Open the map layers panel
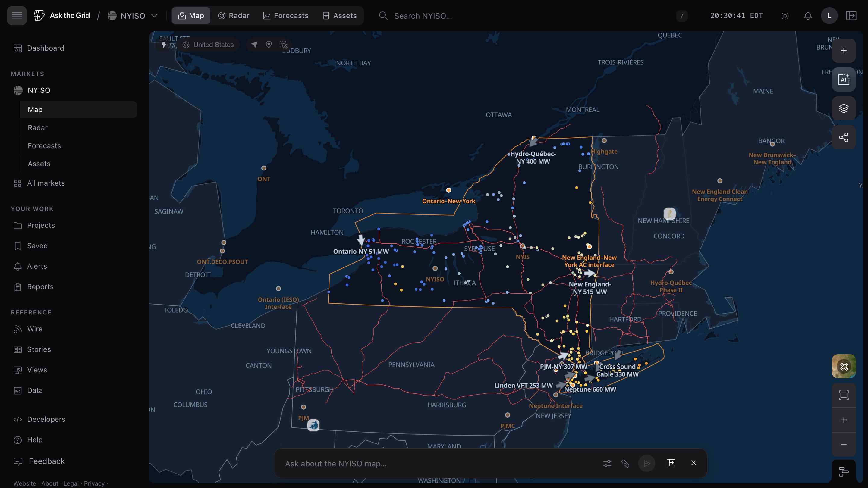The width and height of the screenshot is (868, 488). click(844, 108)
